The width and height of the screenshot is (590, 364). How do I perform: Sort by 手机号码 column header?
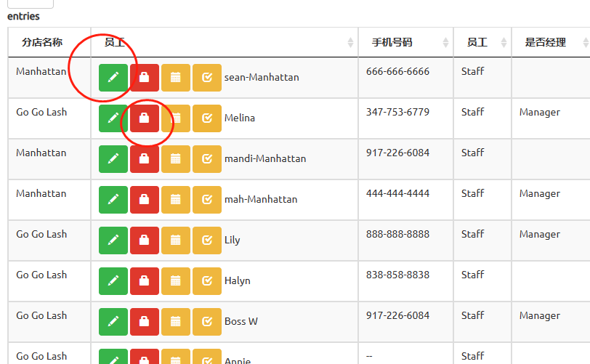coord(405,42)
